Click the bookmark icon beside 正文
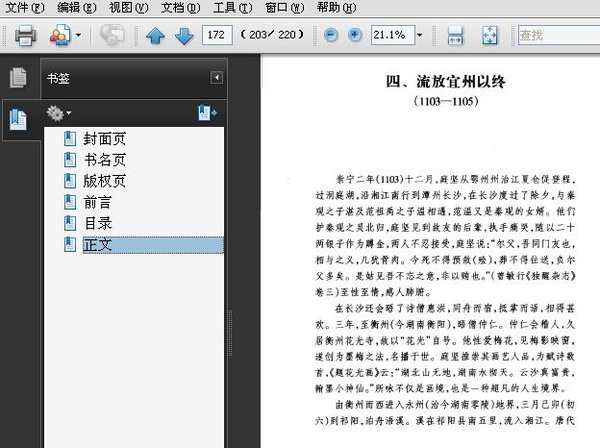The width and height of the screenshot is (600, 448). [70, 244]
